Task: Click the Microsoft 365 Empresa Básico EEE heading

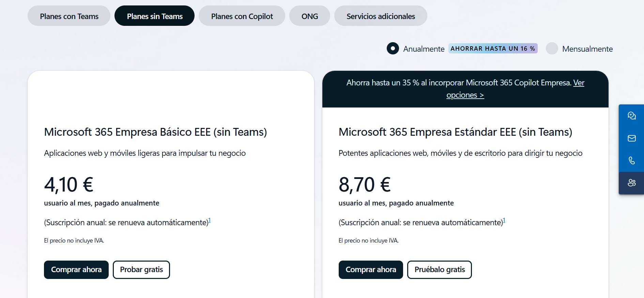Action: [155, 132]
